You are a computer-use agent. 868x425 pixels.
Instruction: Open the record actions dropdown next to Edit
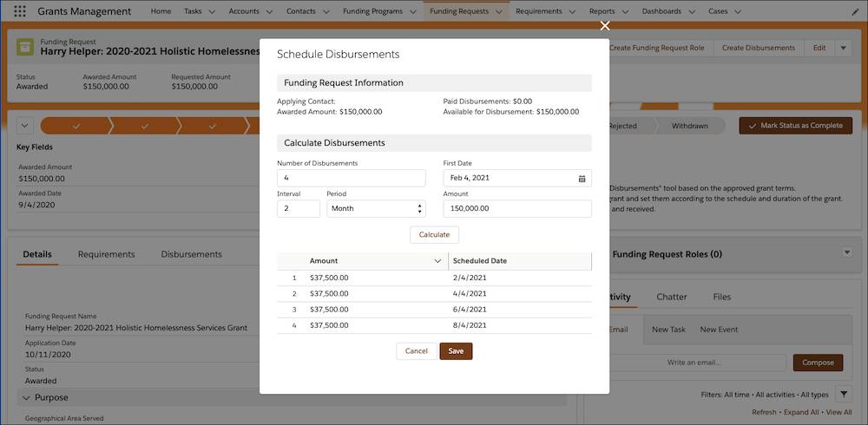pyautogui.click(x=843, y=49)
